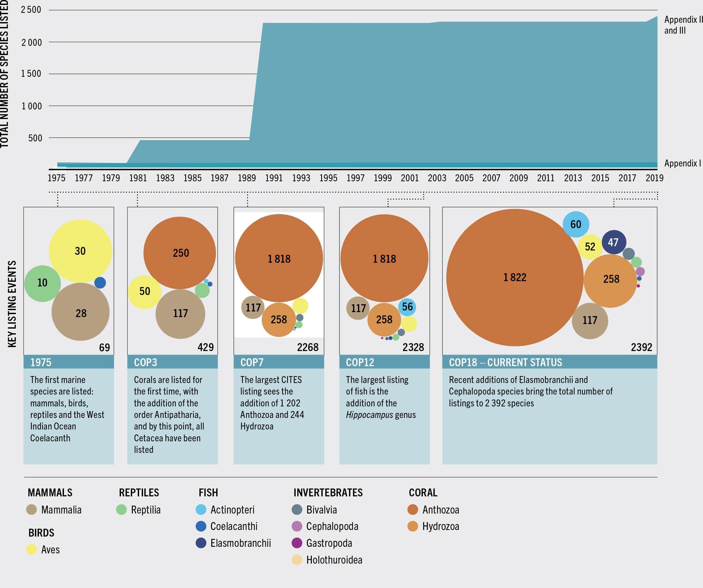Click the COP12 Mammalia bubble labeled 117
The height and width of the screenshot is (588, 703).
[x=358, y=308]
